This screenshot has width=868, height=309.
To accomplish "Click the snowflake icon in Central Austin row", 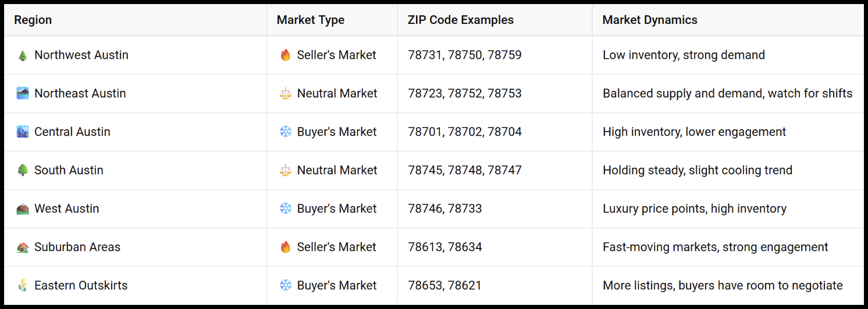I will 285,132.
